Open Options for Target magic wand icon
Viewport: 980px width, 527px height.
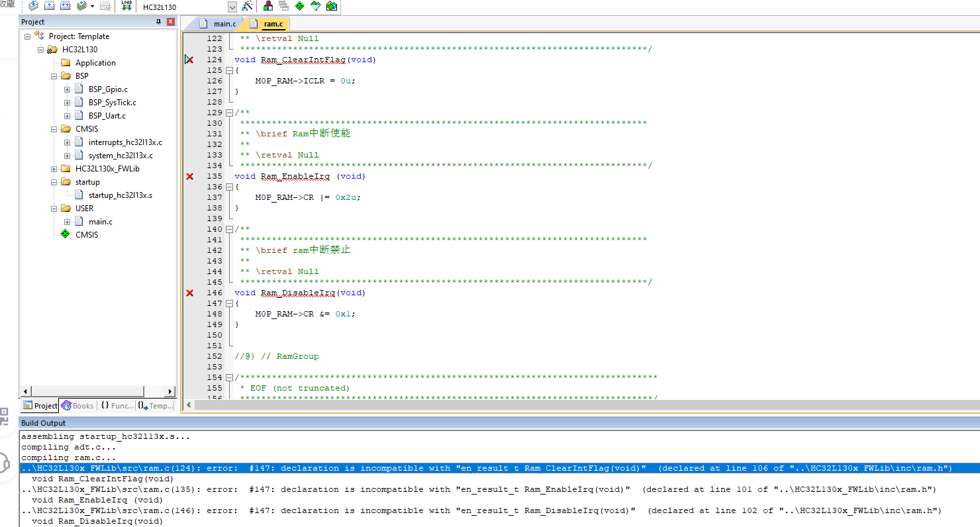(x=247, y=7)
